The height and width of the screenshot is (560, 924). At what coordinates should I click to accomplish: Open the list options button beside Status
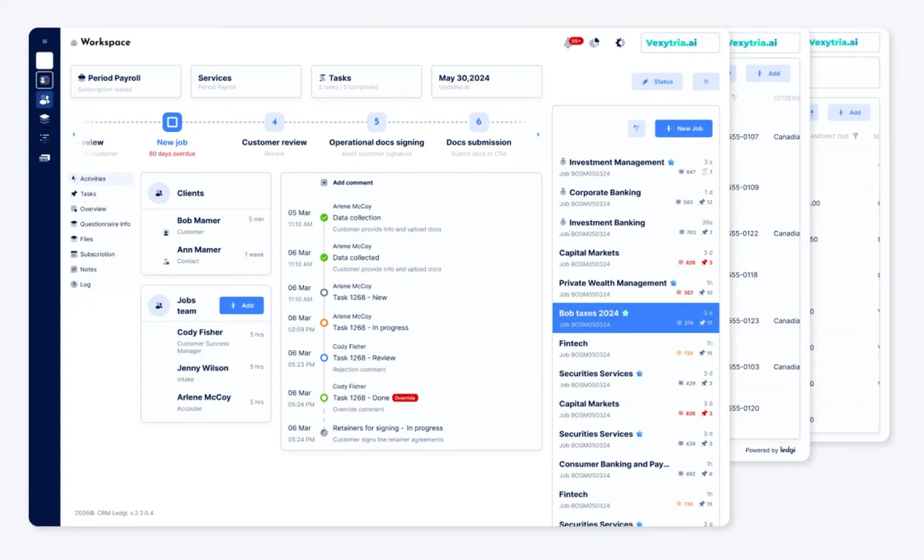coord(706,81)
